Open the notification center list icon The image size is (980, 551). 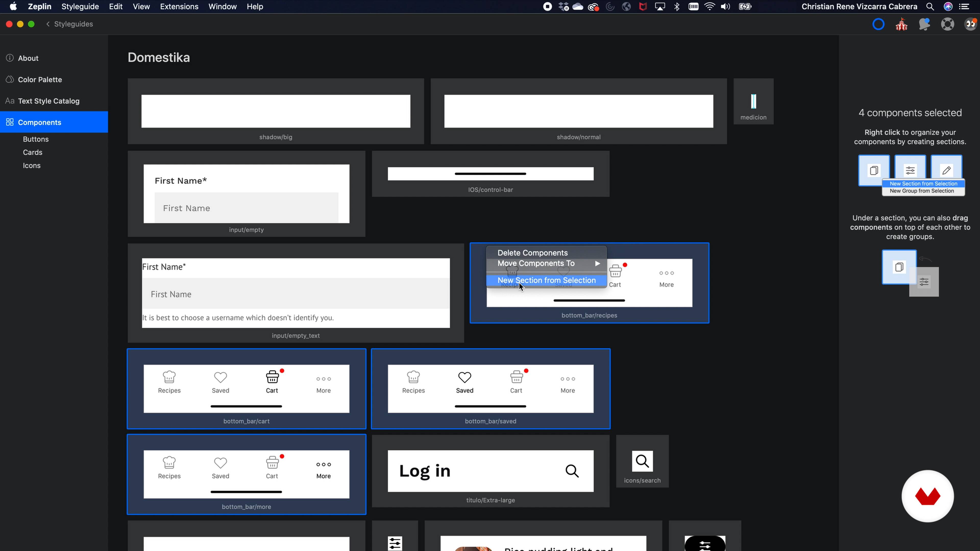click(x=964, y=6)
